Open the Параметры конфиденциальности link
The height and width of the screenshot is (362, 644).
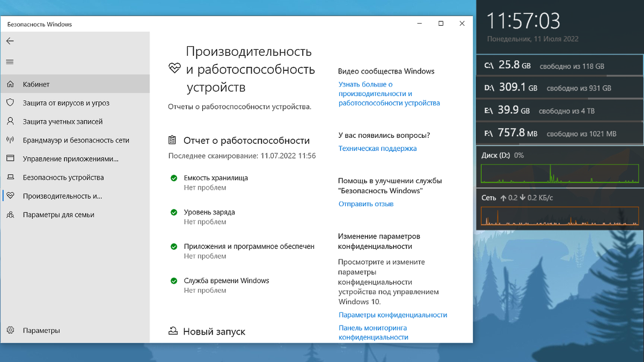point(393,315)
